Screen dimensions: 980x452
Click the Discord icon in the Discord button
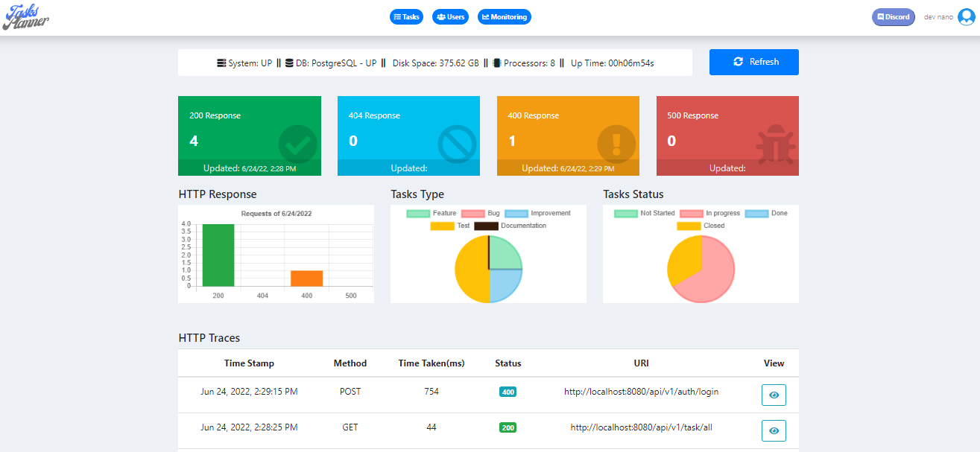click(x=882, y=16)
